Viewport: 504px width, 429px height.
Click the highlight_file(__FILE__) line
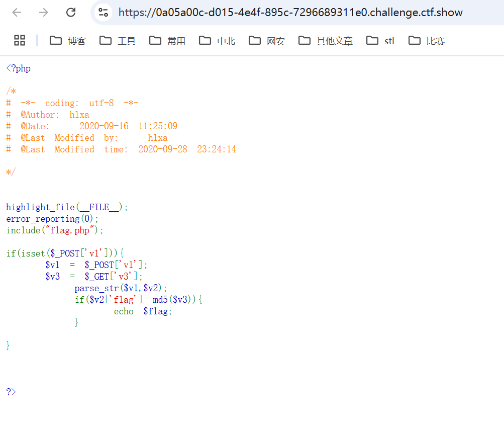coord(67,207)
